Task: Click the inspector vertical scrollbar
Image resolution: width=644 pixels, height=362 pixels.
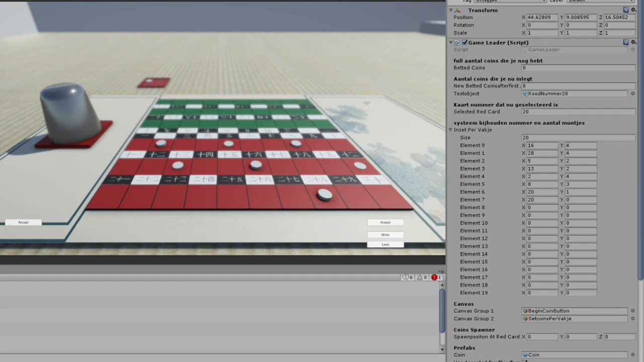Action: 640,141
